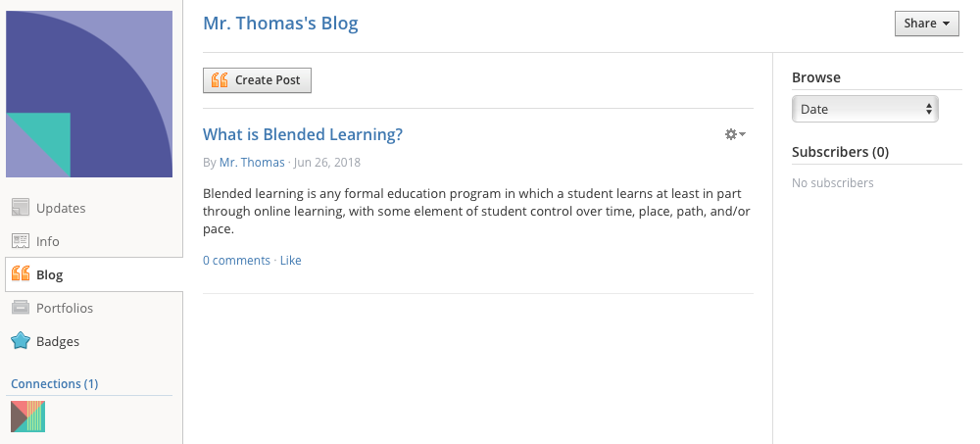
Task: Open the post gear settings icon
Action: pyautogui.click(x=730, y=134)
